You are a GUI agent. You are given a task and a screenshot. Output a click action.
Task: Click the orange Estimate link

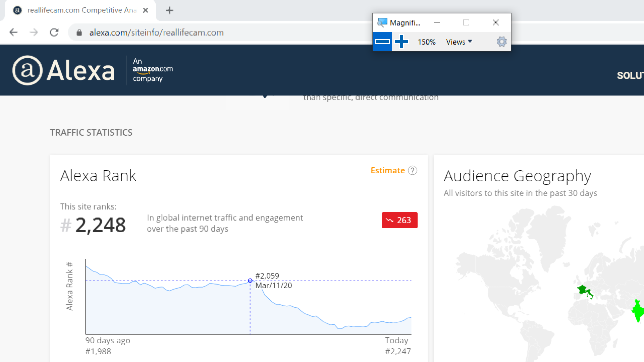[387, 171]
